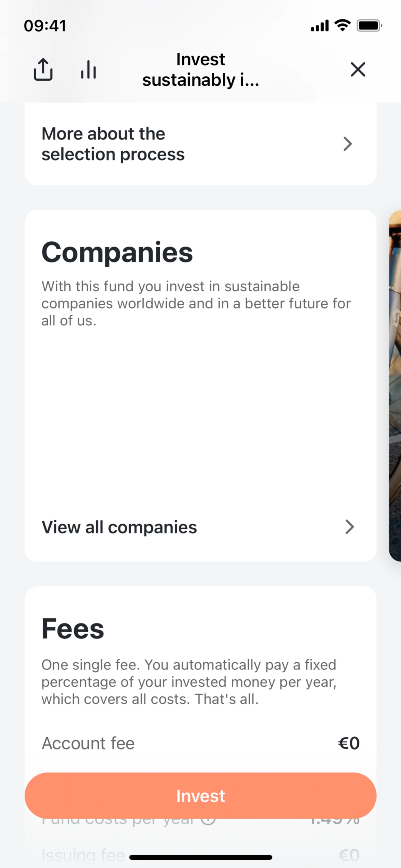Open More about the selection process text
The image size is (401, 868).
(113, 144)
